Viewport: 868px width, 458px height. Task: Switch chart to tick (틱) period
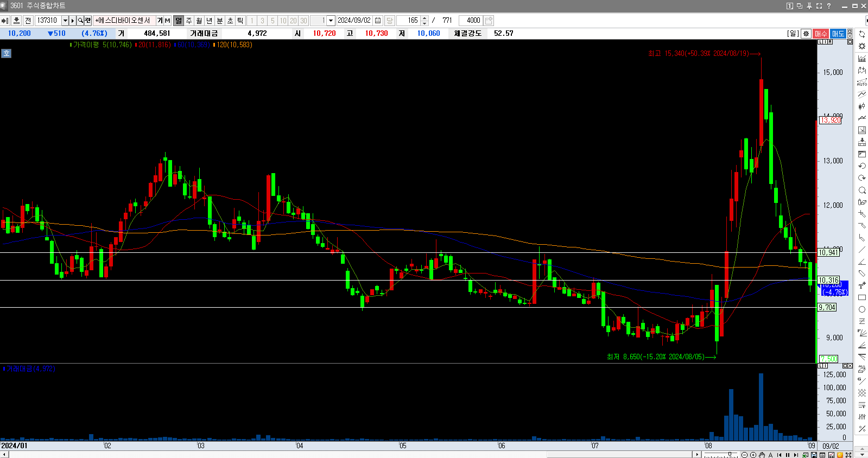[240, 21]
